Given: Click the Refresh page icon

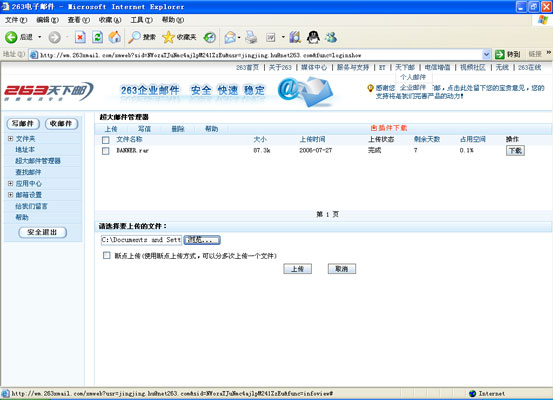Looking at the screenshot, I should [98, 37].
